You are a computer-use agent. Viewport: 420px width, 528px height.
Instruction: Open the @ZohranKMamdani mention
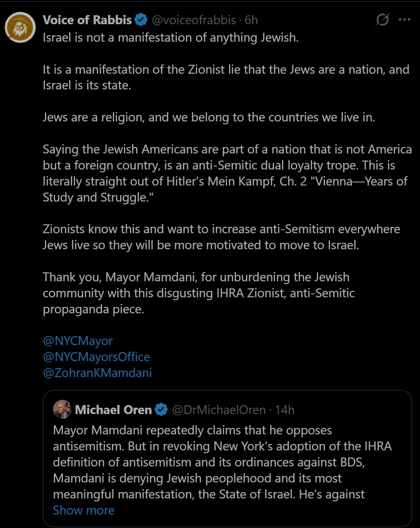97,373
